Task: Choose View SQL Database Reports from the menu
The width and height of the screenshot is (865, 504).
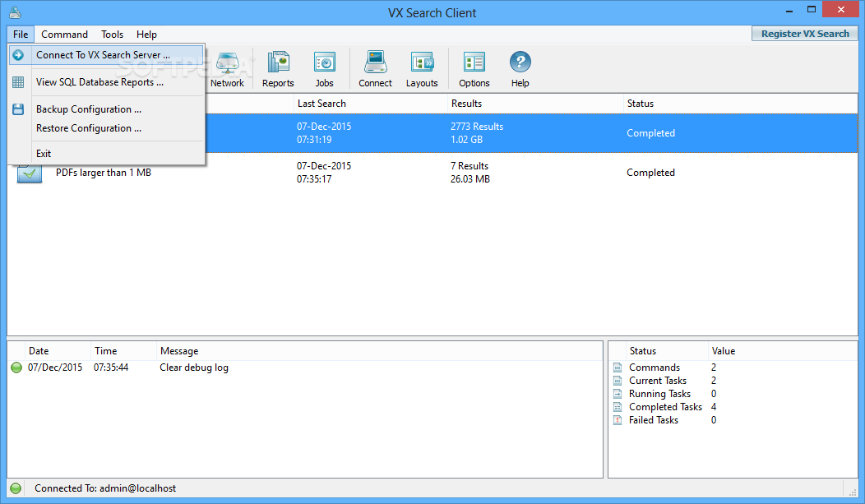Action: pyautogui.click(x=107, y=82)
